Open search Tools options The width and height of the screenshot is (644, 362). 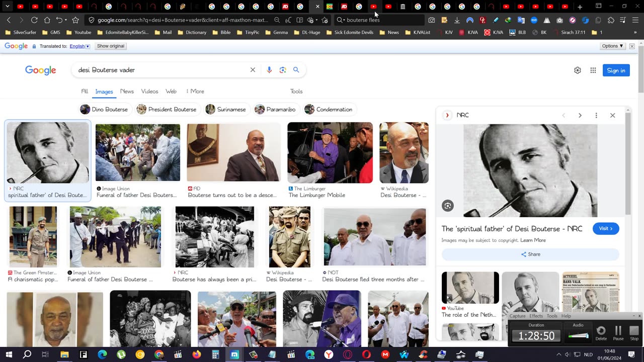(x=296, y=92)
